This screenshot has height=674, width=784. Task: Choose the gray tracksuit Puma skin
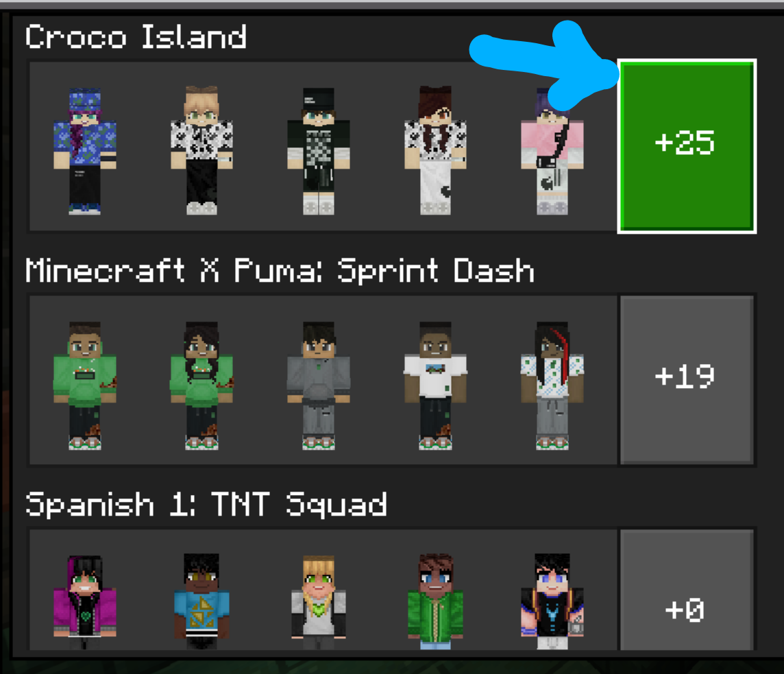coord(319,386)
